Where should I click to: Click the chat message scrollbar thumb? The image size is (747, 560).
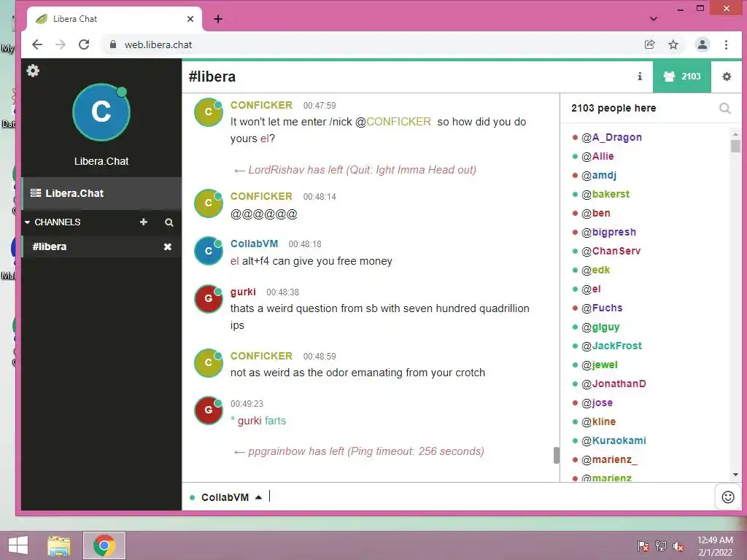(x=556, y=455)
